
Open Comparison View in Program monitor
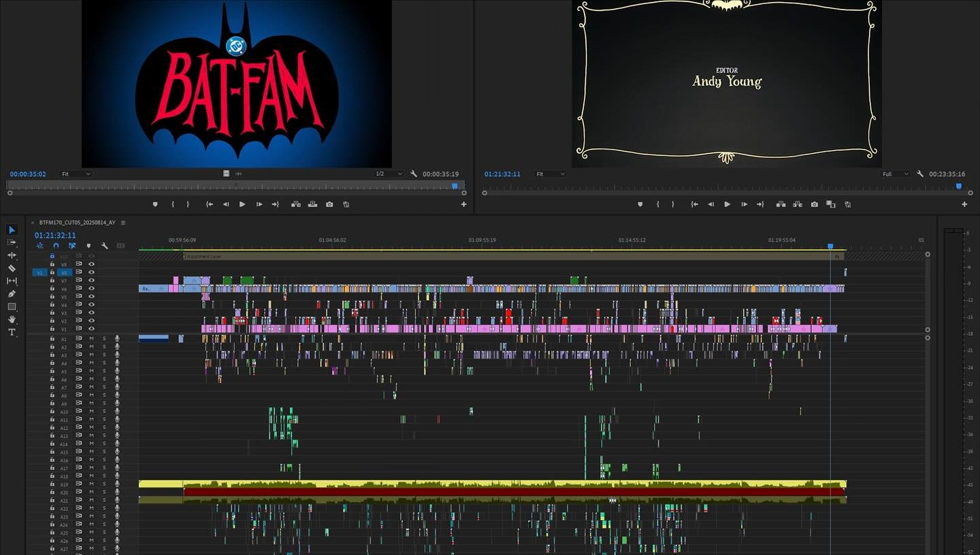[x=831, y=204]
